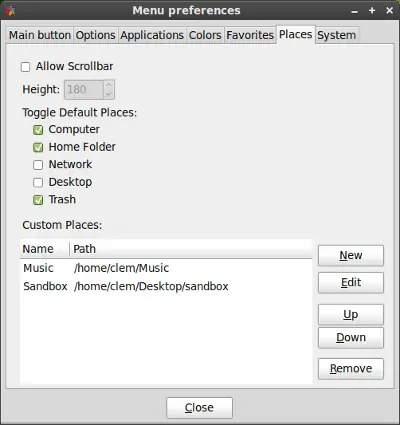Go to the Favorites tab
Viewport: 400px width, 425px height.
250,35
